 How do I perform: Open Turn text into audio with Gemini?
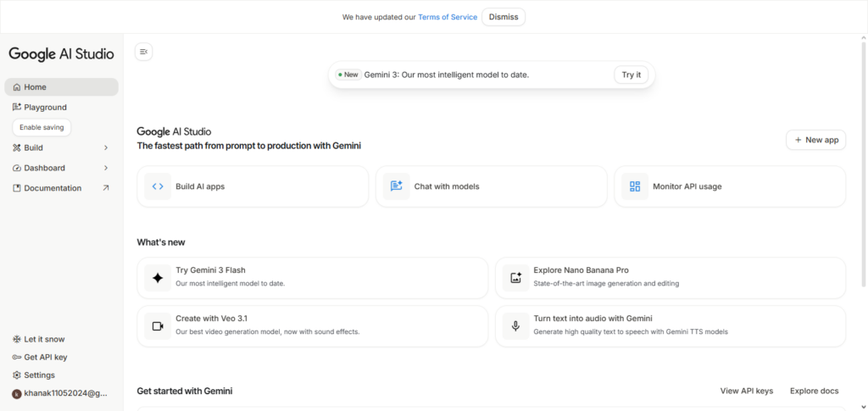click(x=670, y=326)
